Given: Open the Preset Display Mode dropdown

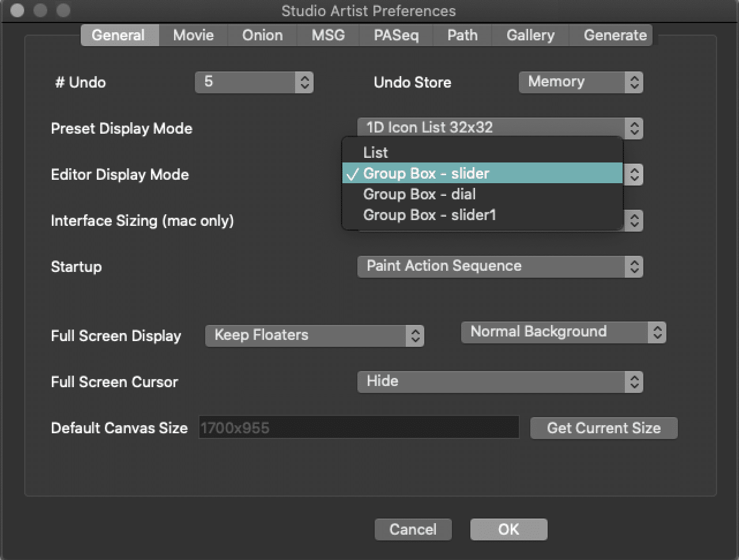Looking at the screenshot, I should point(500,127).
